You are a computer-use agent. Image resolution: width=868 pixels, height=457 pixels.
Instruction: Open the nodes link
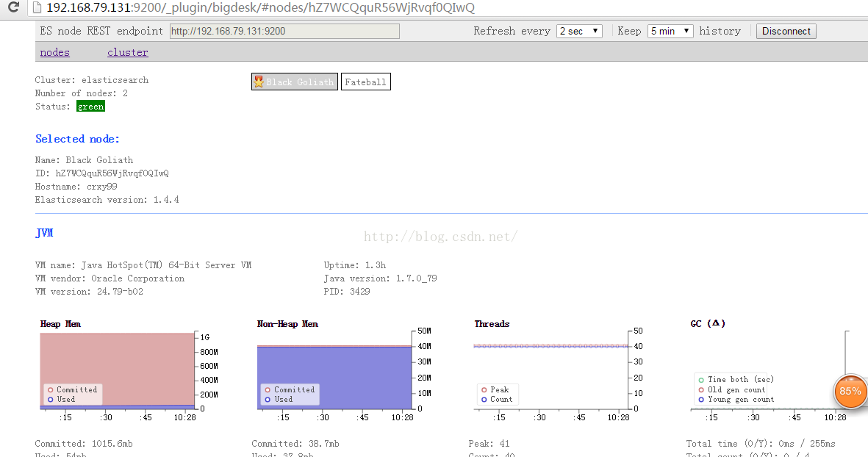click(55, 53)
